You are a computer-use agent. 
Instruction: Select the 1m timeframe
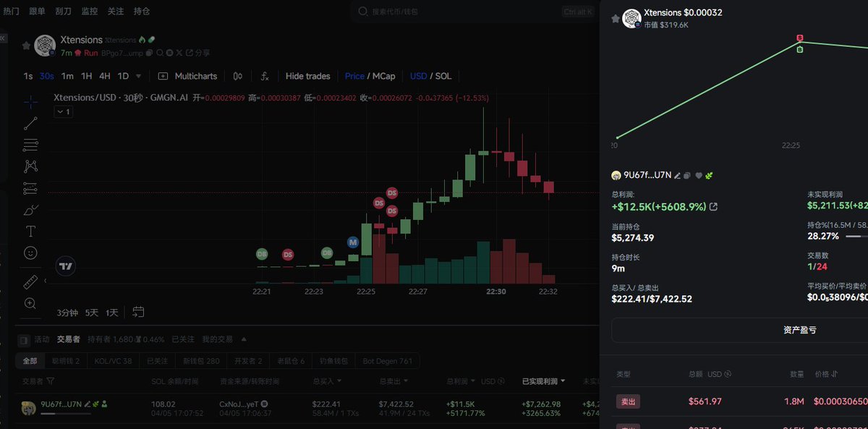[67, 76]
